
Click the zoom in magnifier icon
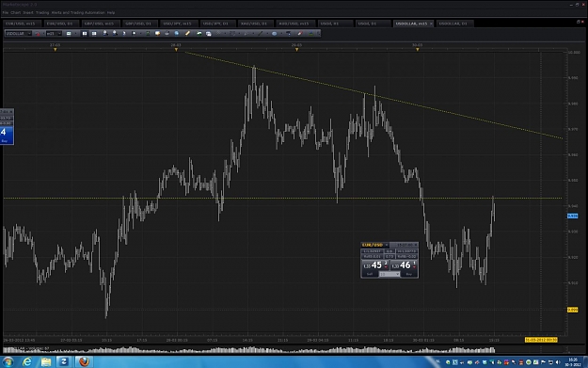click(x=105, y=33)
